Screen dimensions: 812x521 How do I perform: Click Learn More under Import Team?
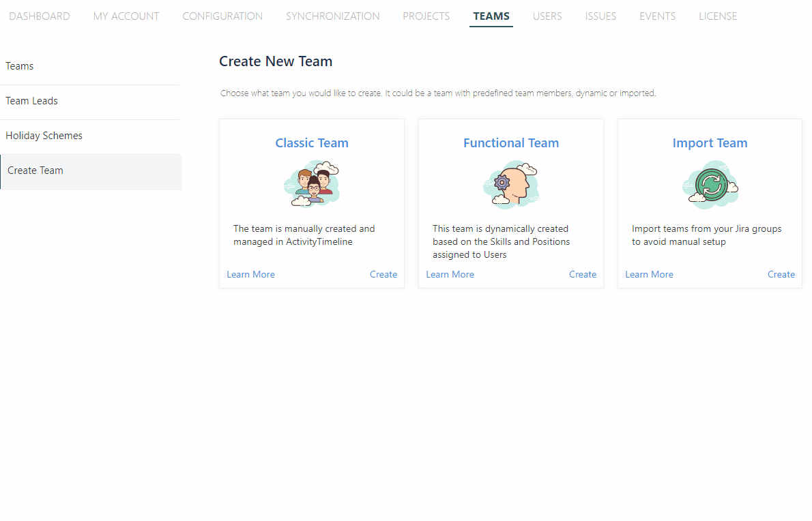650,274
